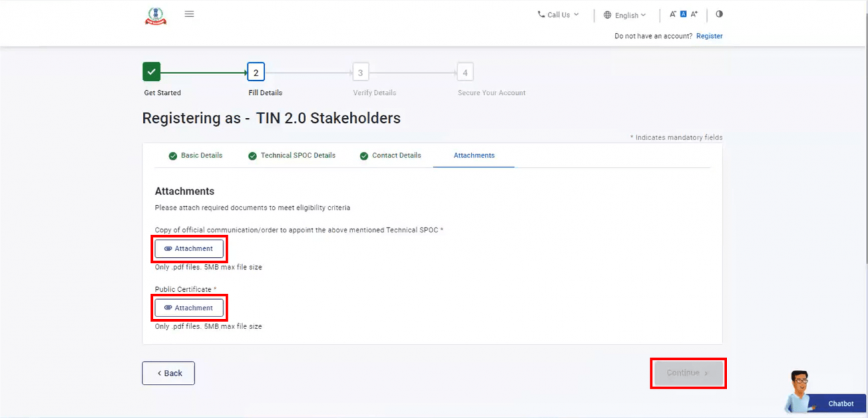
Task: Go to the Contact Details tab
Action: (x=391, y=156)
